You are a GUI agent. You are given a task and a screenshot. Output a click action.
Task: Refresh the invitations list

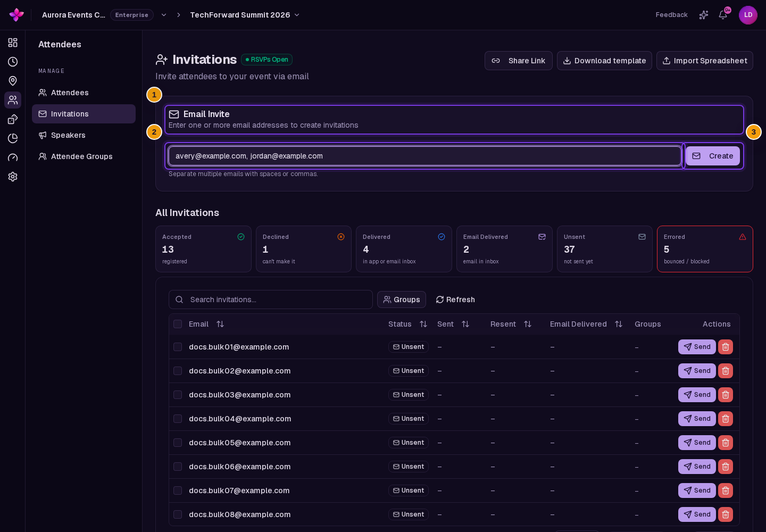tap(455, 300)
